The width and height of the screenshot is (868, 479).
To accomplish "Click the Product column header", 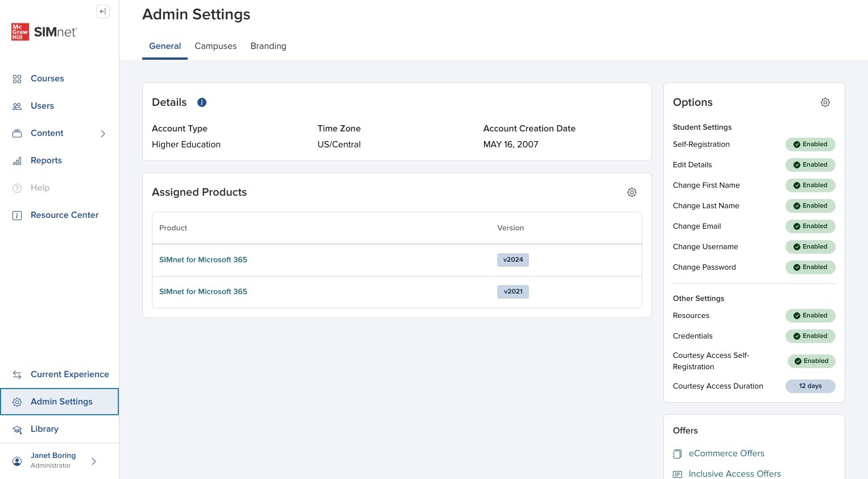I will tap(173, 228).
